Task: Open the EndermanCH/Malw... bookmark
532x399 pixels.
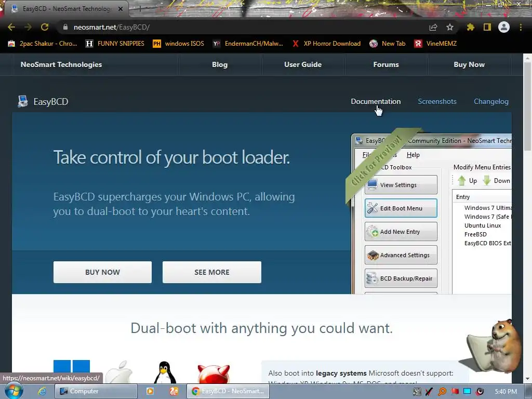Action: tap(248, 44)
